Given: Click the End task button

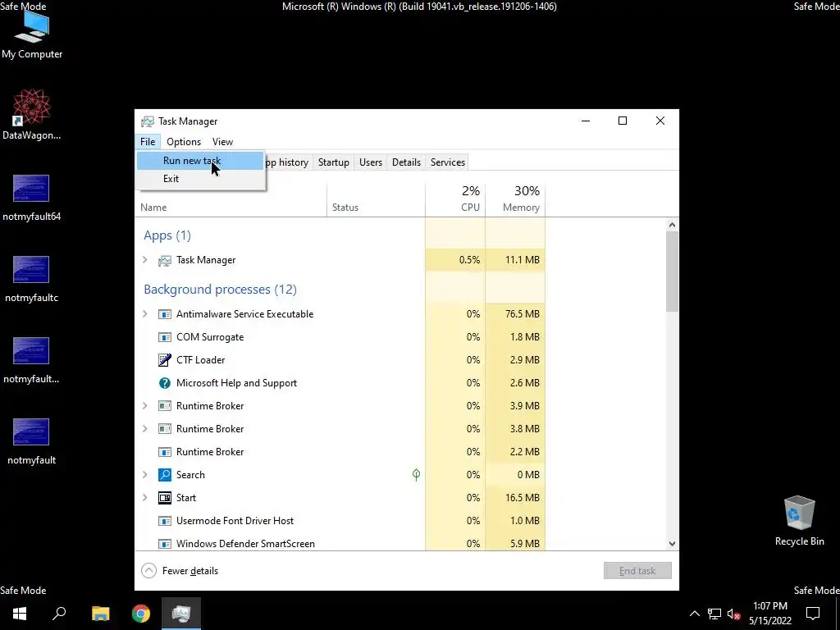Looking at the screenshot, I should click(x=637, y=571).
